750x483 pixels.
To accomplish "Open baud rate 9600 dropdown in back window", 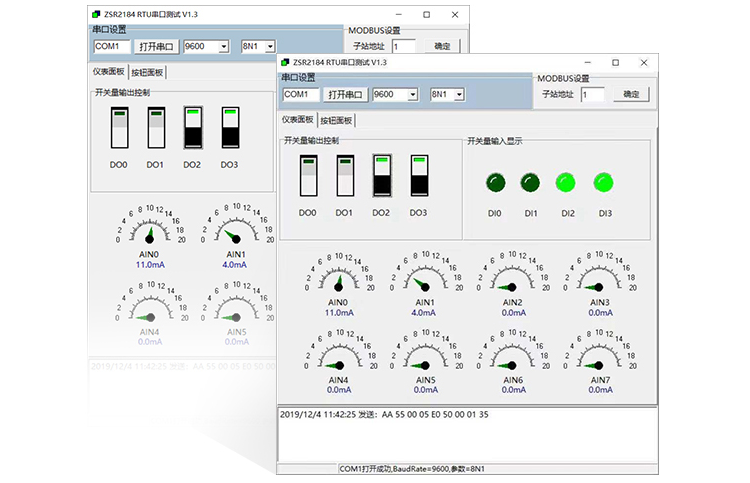I will pos(224,46).
